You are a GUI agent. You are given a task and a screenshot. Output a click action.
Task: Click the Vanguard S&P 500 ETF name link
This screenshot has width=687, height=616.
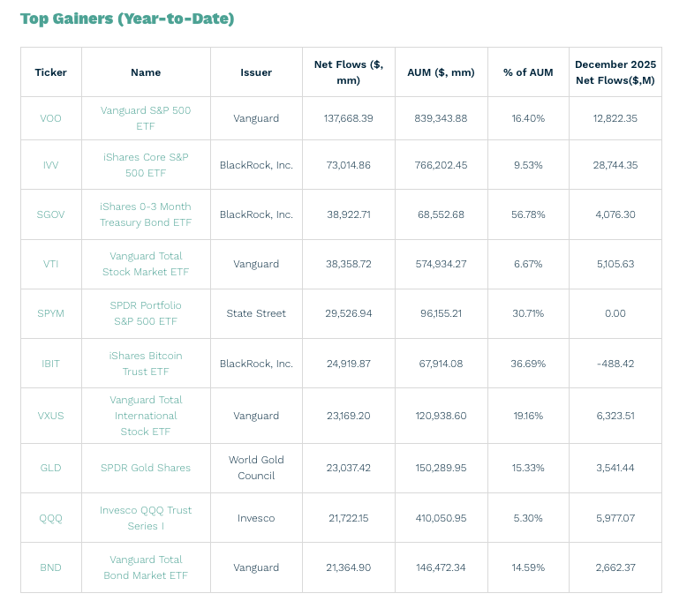pos(146,118)
